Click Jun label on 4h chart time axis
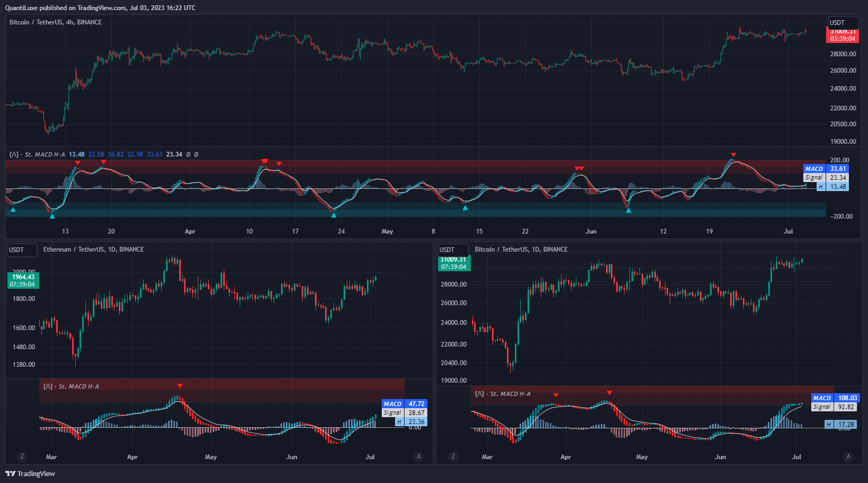This screenshot has height=483, width=868. (591, 231)
